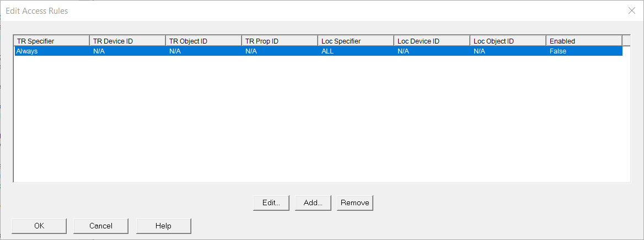Viewport: 644px width, 240px height.
Task: Click the 'False' value under Enabled
Action: click(x=558, y=51)
